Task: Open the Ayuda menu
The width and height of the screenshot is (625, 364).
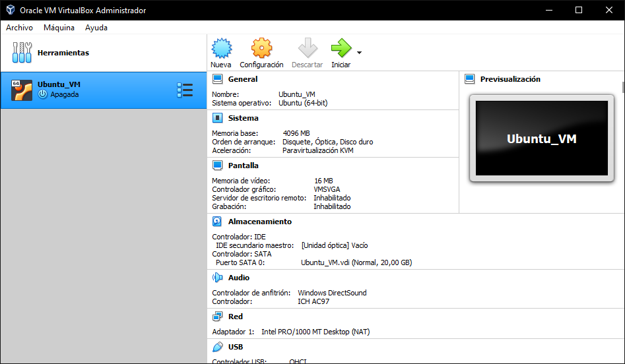Action: click(x=96, y=28)
